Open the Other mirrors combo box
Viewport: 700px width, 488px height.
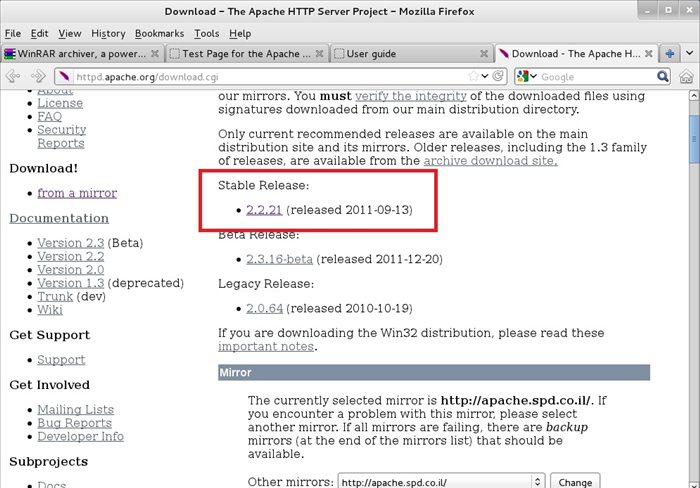tap(441, 482)
